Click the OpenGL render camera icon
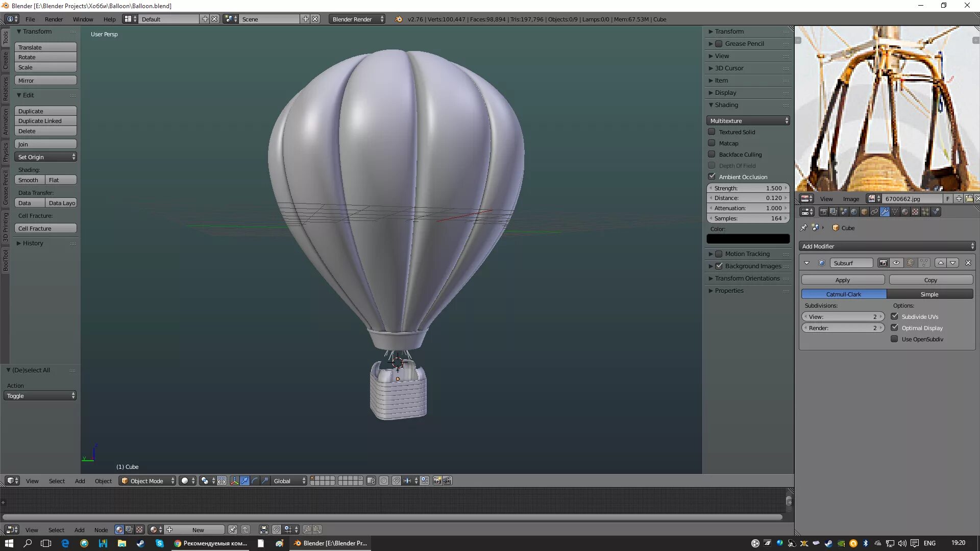The width and height of the screenshot is (980, 551). coord(437,481)
